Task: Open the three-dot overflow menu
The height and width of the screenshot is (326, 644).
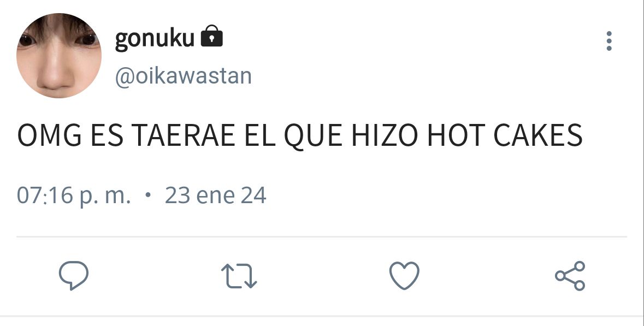Action: [x=609, y=41]
